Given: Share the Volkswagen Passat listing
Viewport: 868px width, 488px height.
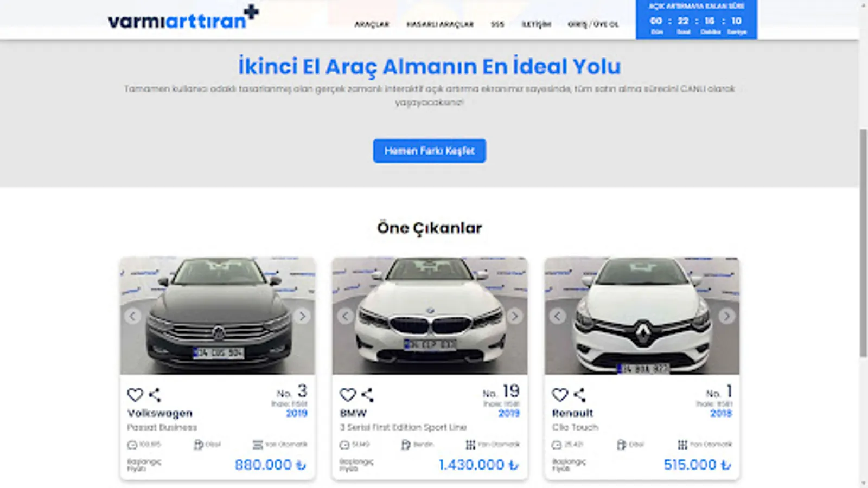Looking at the screenshot, I should [155, 395].
